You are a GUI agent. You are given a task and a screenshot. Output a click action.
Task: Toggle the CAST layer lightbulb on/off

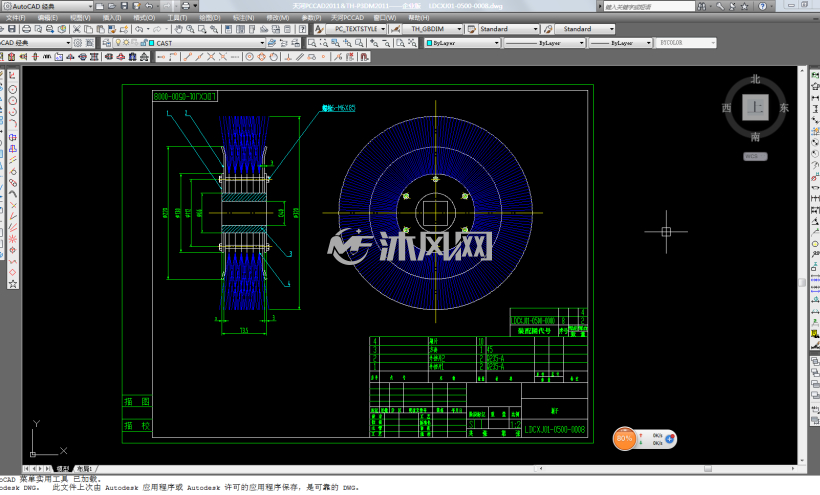(x=118, y=43)
